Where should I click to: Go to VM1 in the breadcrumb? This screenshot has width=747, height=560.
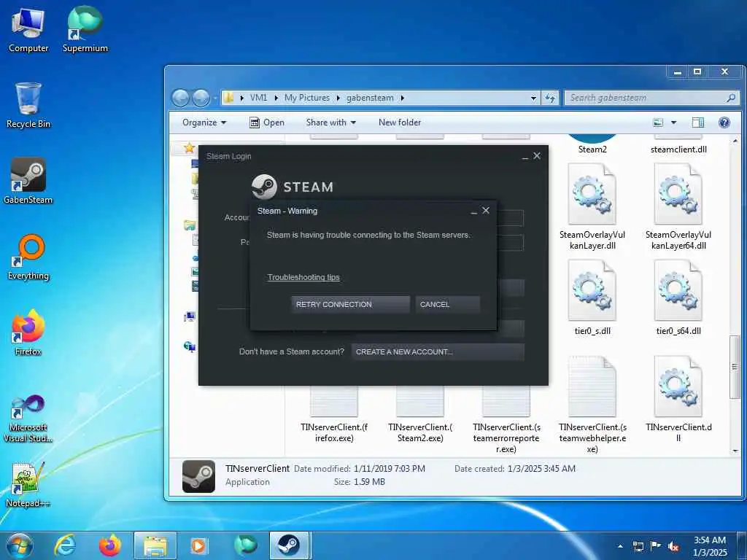click(x=258, y=98)
